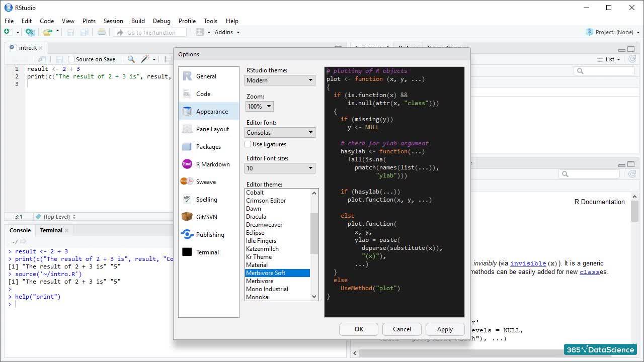Viewport: 644px width, 362px height.
Task: Select the Katzenmilch editor theme
Action: (x=277, y=249)
